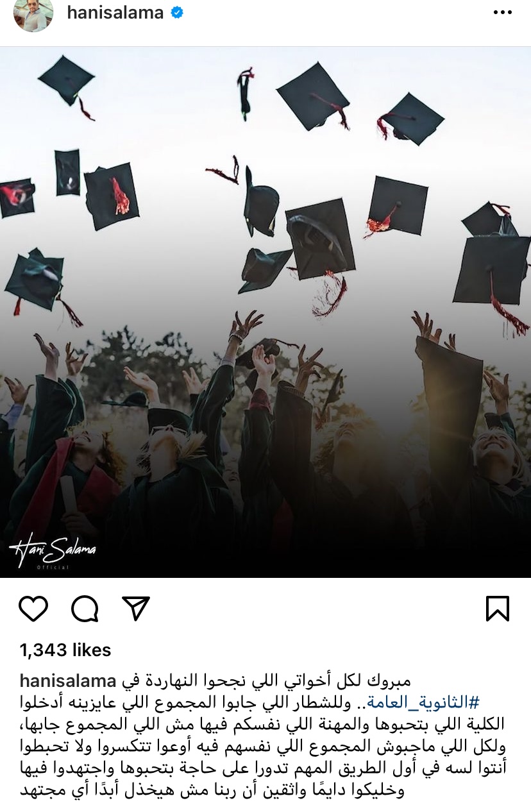Image resolution: width=531 pixels, height=812 pixels.
Task: Open comments via the speech bubble icon
Action: click(x=85, y=609)
